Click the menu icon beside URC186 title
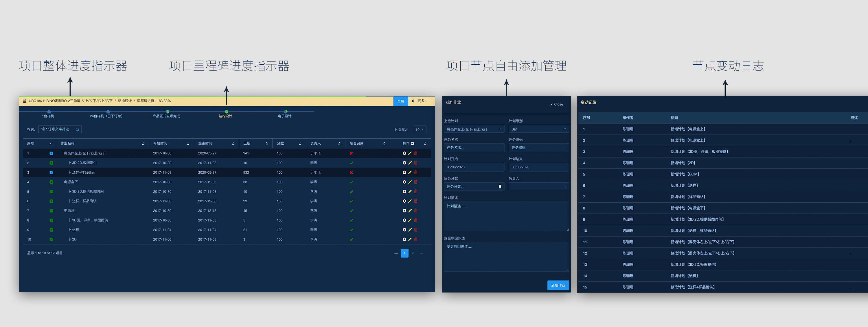Screen dimensions: 868x327 pyautogui.click(x=24, y=101)
